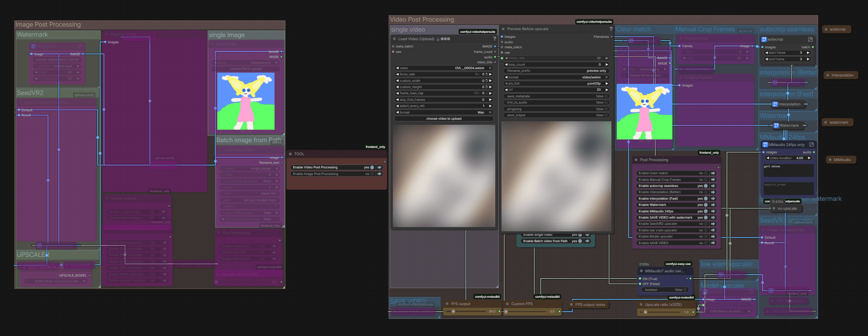Click the Interpolation label node on right

tap(841, 75)
